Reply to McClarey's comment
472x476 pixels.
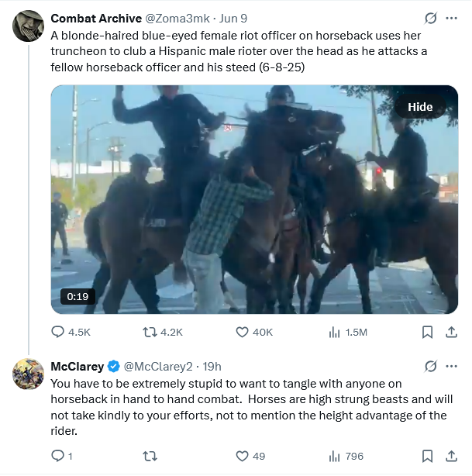(x=58, y=456)
